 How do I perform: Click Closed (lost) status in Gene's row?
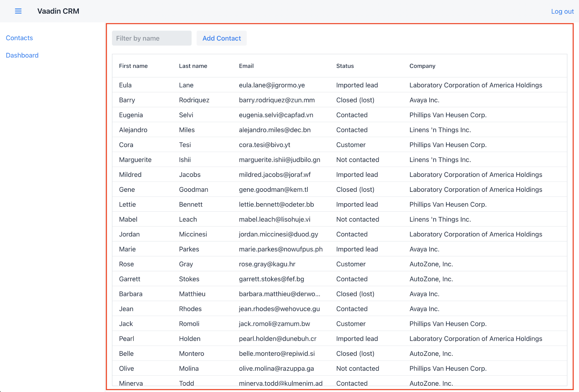click(355, 189)
